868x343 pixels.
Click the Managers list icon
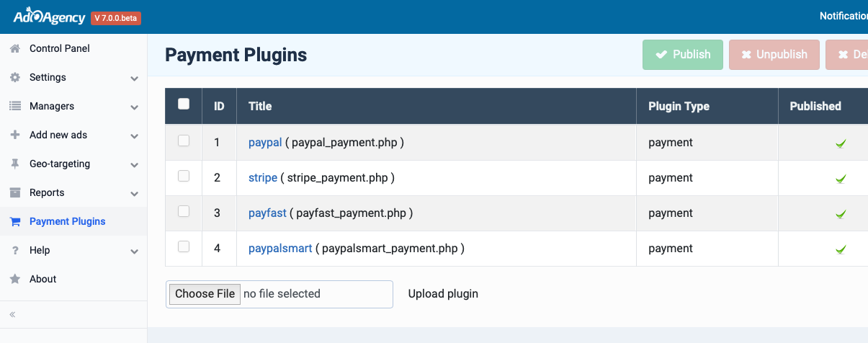tap(14, 106)
